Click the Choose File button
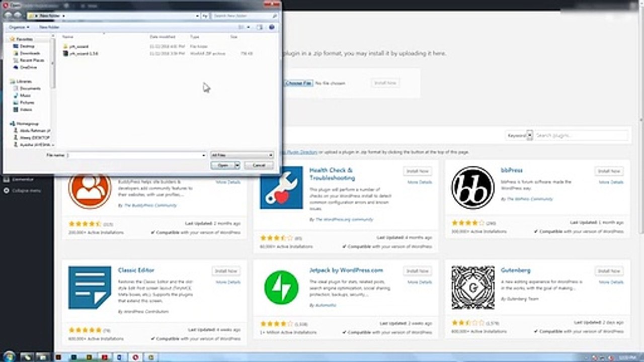 [x=298, y=83]
